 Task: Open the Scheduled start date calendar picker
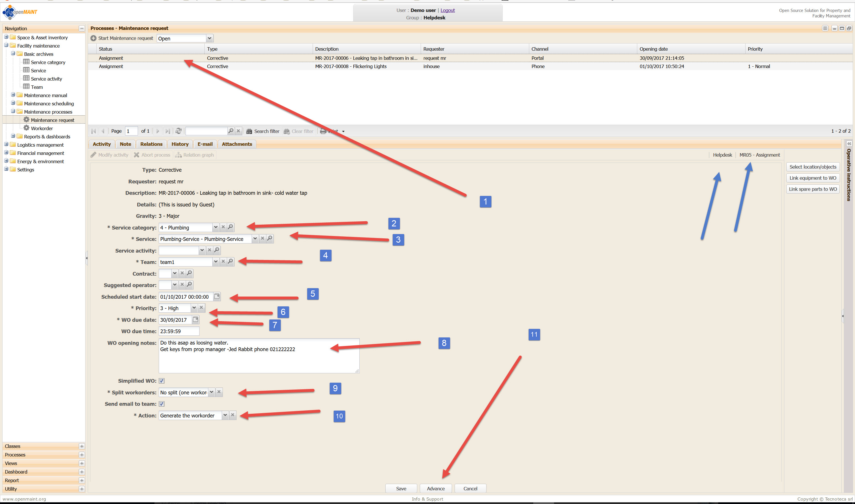click(217, 296)
